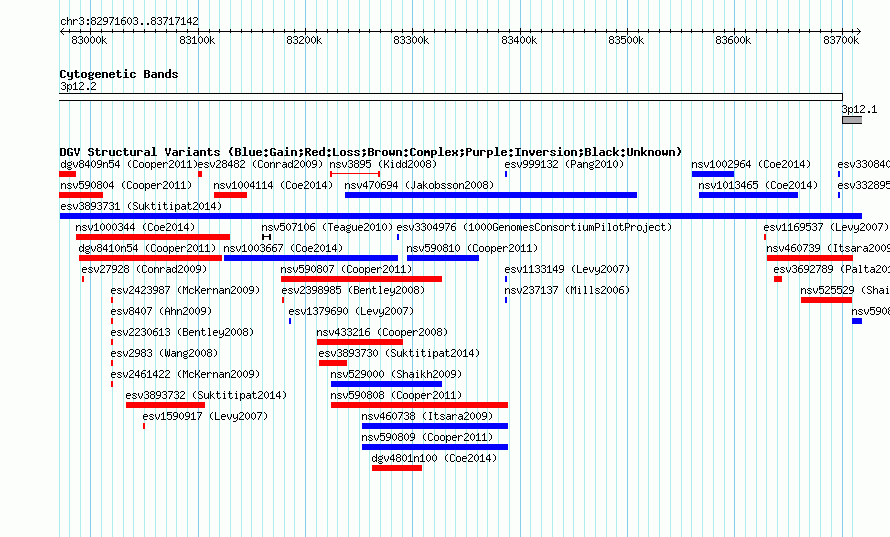
Task: Select nsv1000344 (Coe2014) label
Action: pos(135,228)
